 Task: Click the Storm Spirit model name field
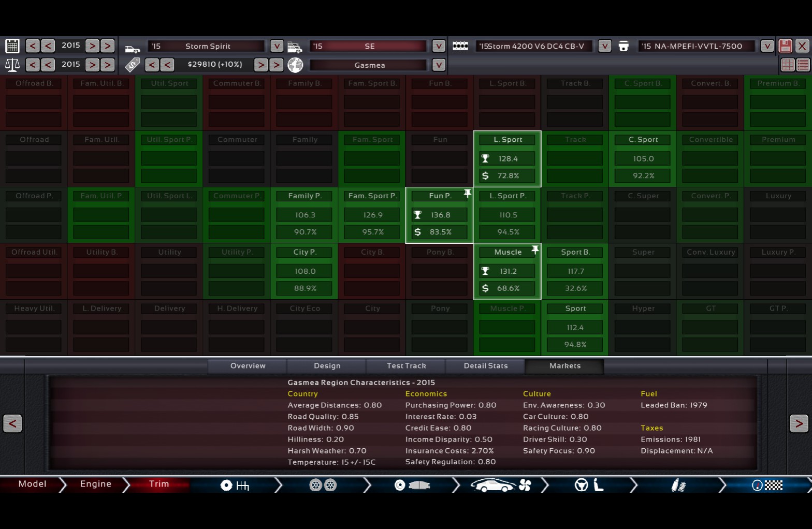(207, 46)
